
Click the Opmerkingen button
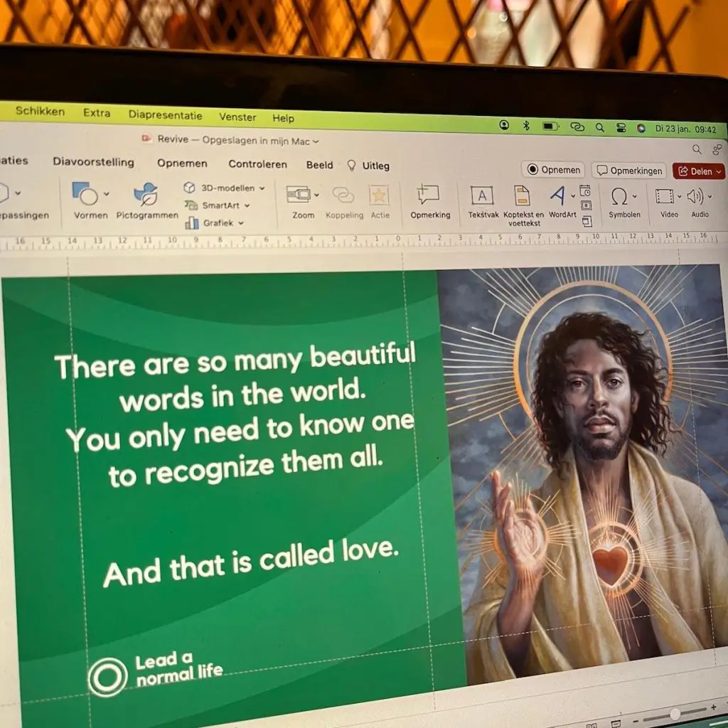point(628,171)
